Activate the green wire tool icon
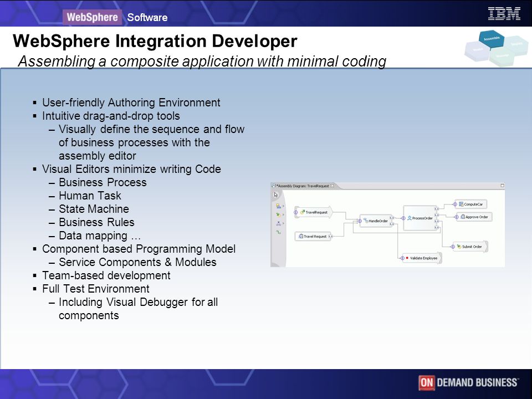532x399 pixels. click(279, 232)
